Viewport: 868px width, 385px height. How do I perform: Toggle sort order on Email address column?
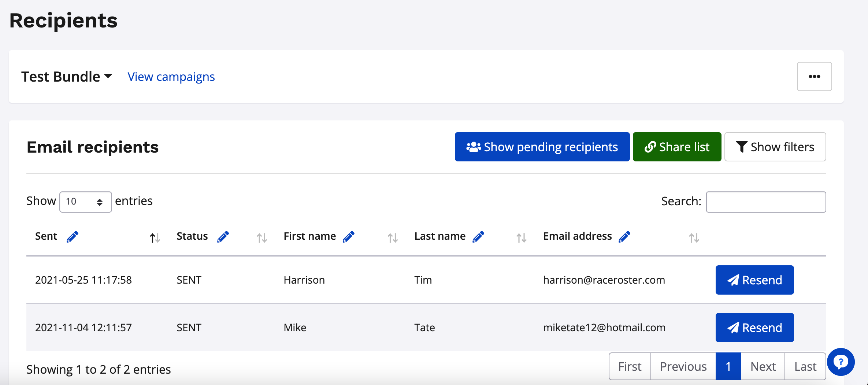tap(694, 238)
